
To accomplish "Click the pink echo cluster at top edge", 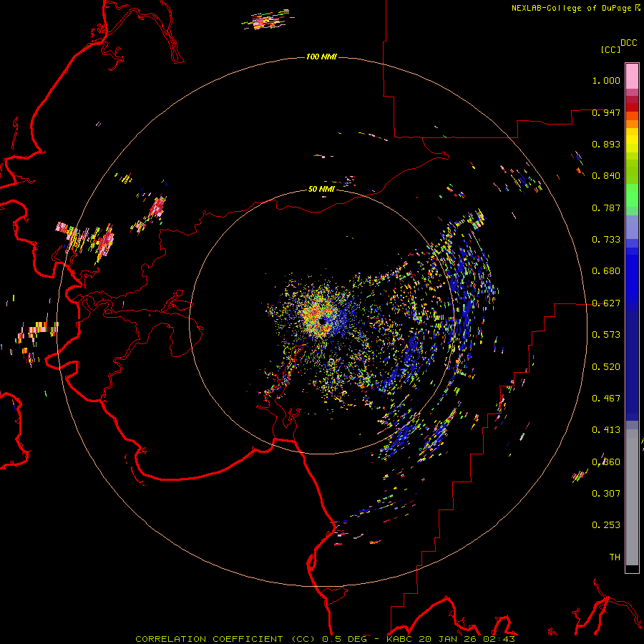I will click(x=268, y=20).
